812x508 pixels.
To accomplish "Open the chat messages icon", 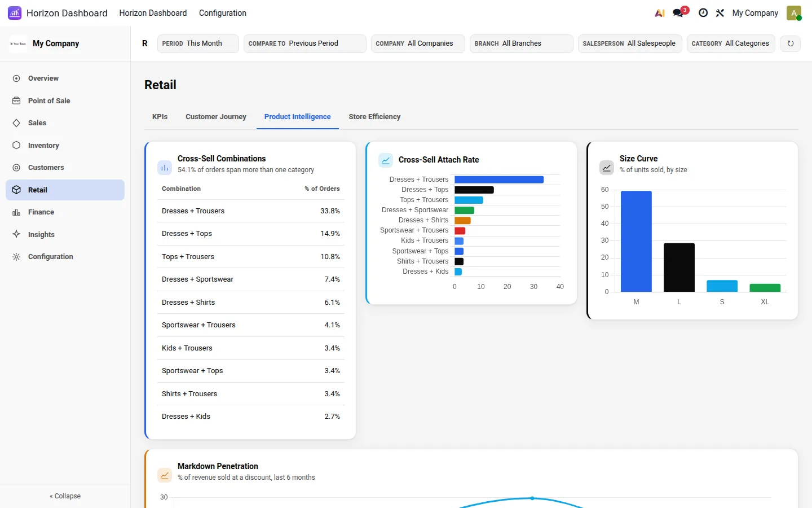I will tap(678, 13).
